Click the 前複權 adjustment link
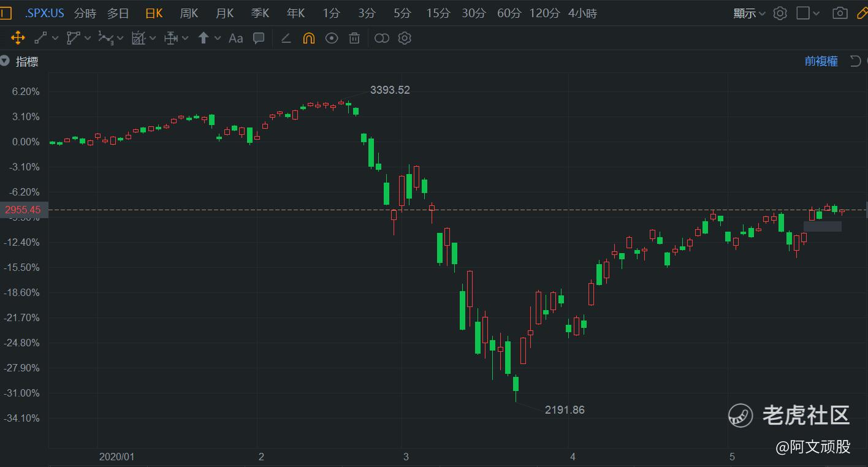The width and height of the screenshot is (868, 467). pos(821,61)
